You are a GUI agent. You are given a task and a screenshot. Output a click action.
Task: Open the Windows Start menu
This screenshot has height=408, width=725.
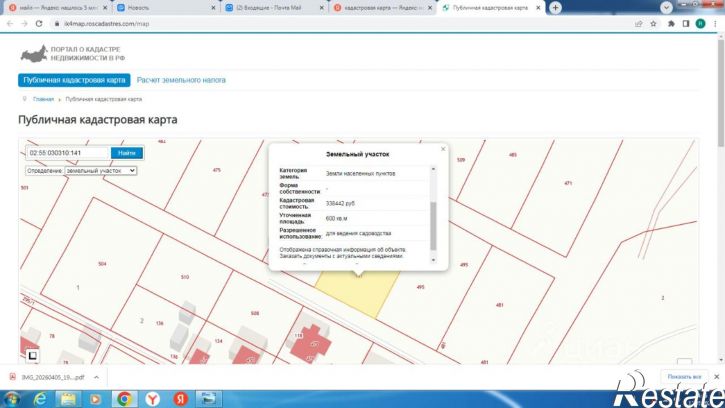pos(12,399)
